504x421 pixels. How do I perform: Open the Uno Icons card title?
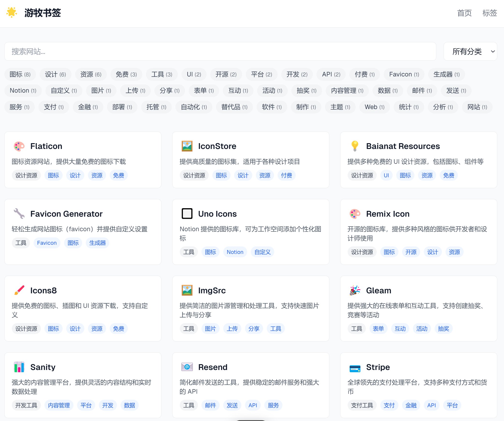coord(217,214)
